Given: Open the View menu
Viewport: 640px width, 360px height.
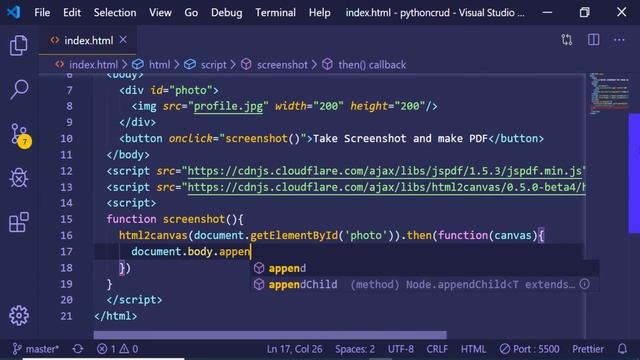Looking at the screenshot, I should pyautogui.click(x=160, y=13).
